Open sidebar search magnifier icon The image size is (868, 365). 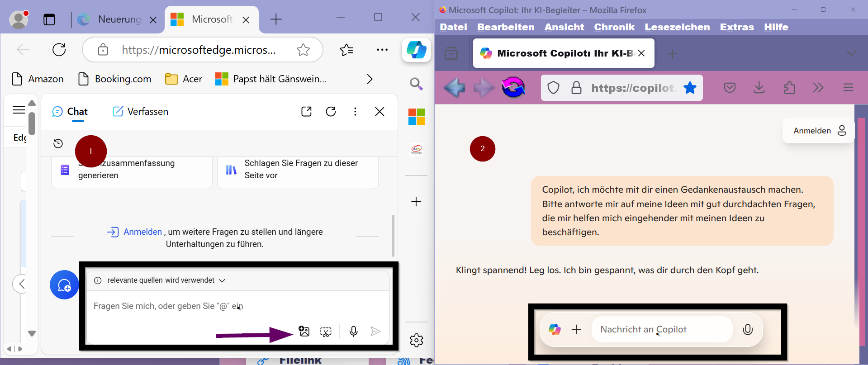416,84
